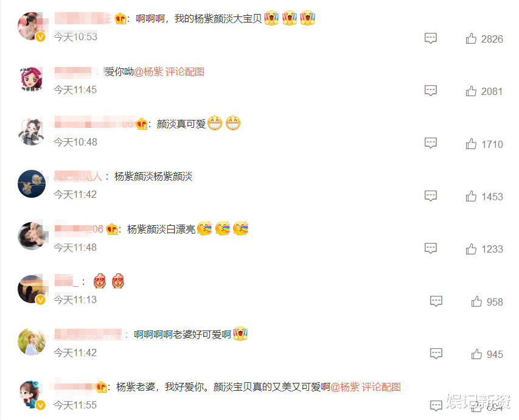
Task: Open the sunset avatar of the 11:13 commenter
Action: (x=32, y=289)
